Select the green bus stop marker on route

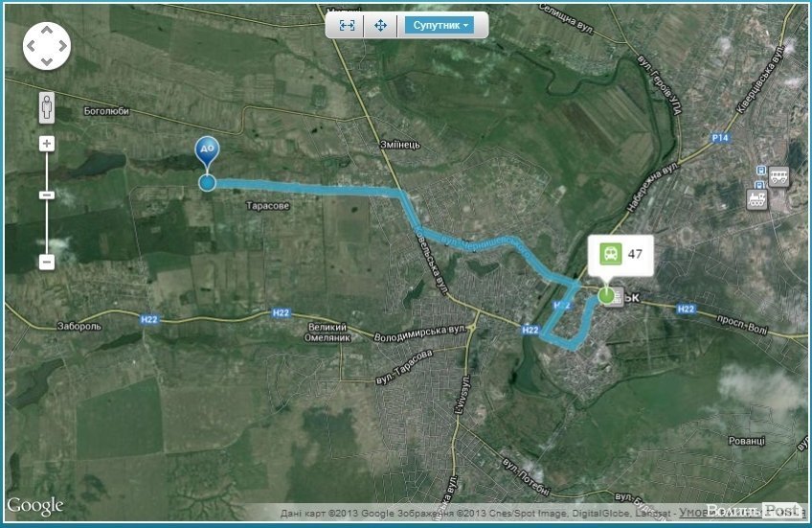pos(605,296)
